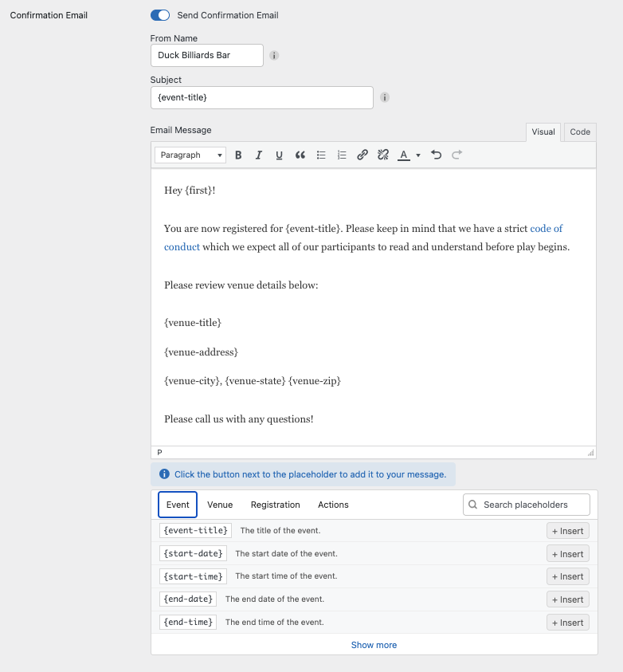
Task: Select the Event placeholders tab
Action: tap(178, 505)
